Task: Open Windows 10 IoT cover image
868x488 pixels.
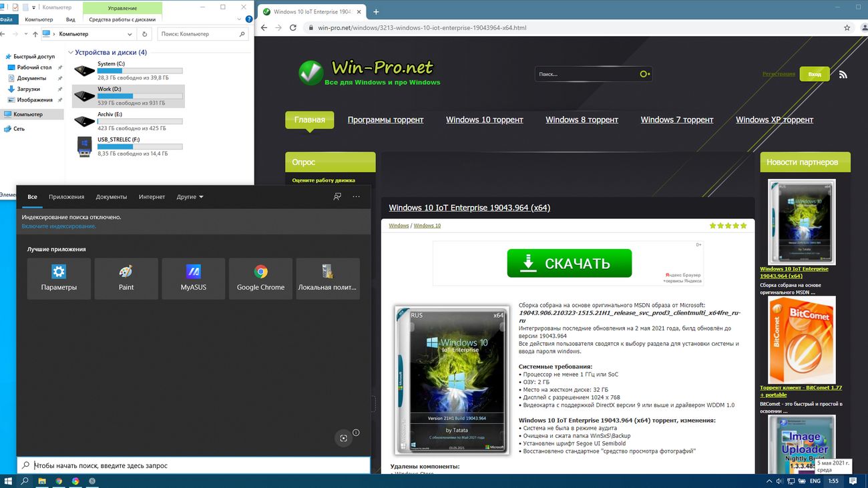Action: tap(451, 381)
